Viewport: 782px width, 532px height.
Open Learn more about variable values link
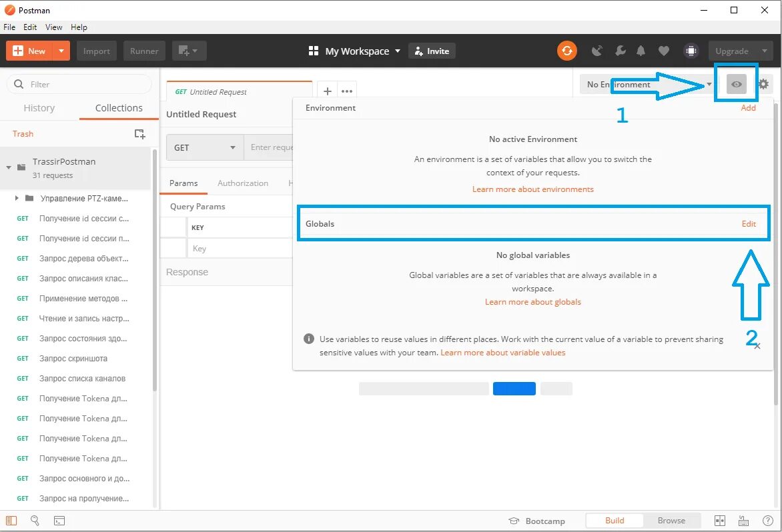pos(502,352)
